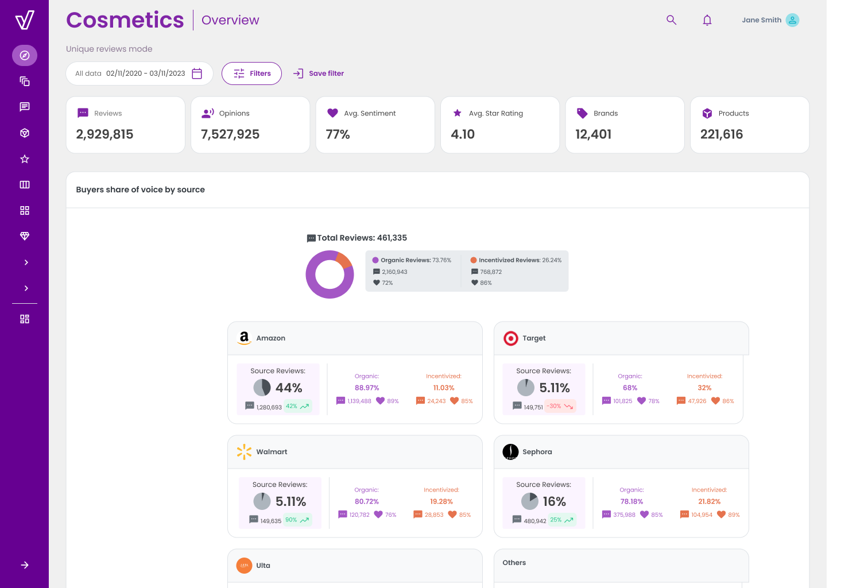Screen dimensions: 868x588
Task: Open the copy pages sidebar icon
Action: click(25, 81)
